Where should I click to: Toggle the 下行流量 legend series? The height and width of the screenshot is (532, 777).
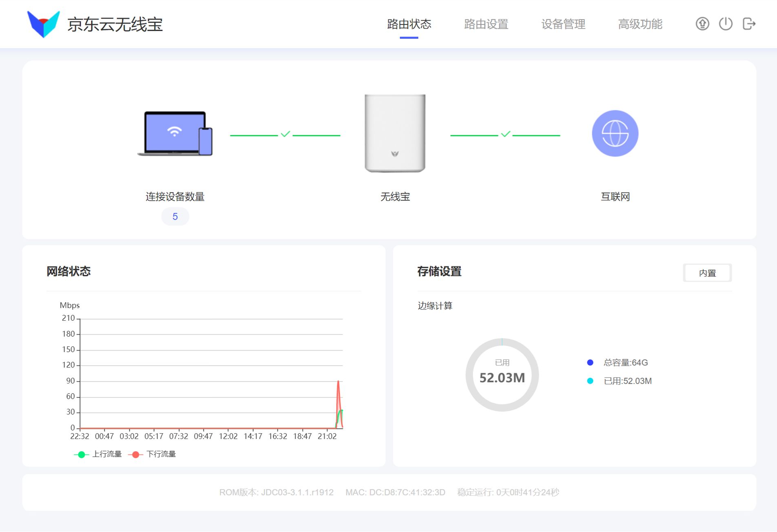pyautogui.click(x=152, y=454)
